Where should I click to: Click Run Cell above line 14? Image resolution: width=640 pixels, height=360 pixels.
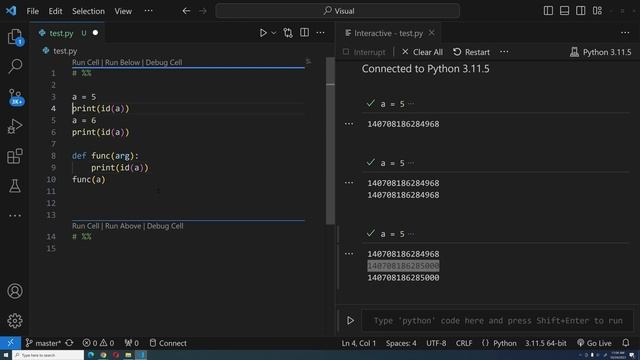85,226
